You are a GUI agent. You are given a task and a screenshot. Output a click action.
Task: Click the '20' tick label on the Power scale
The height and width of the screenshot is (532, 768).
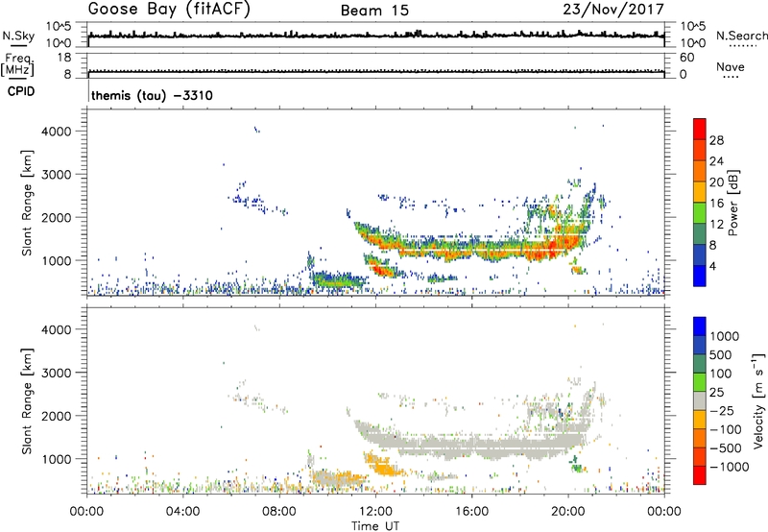coord(716,182)
